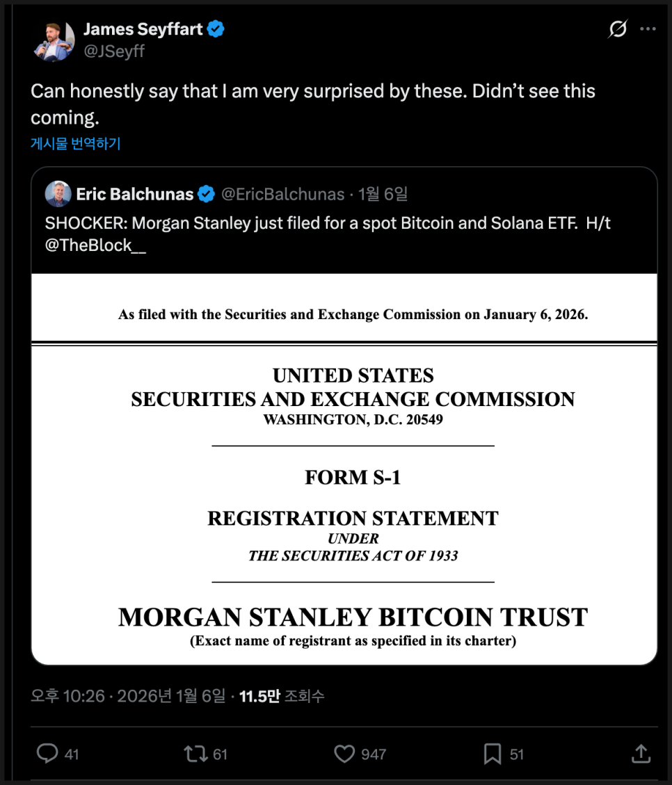Click the share upload icon
The width and height of the screenshot is (672, 785).
[641, 753]
